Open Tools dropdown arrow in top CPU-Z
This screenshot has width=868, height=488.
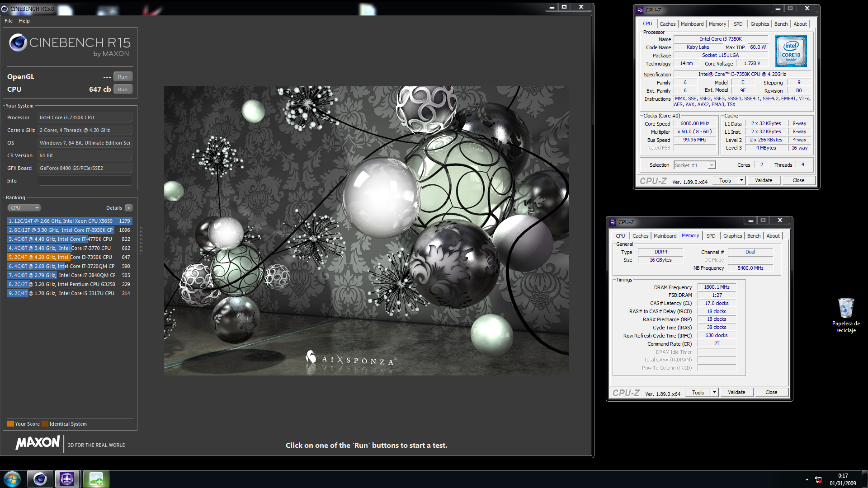point(741,180)
